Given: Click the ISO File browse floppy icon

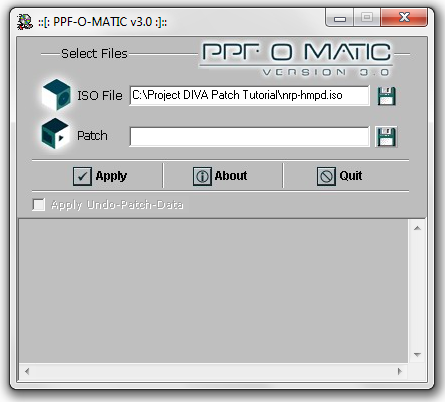Looking at the screenshot, I should click(x=386, y=96).
